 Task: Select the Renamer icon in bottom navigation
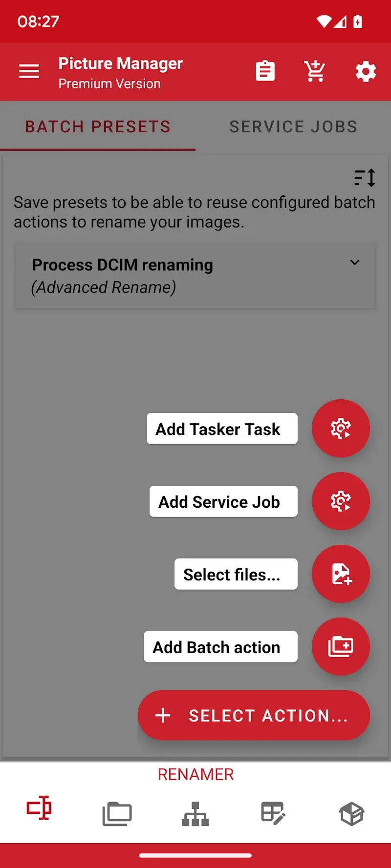(x=39, y=808)
